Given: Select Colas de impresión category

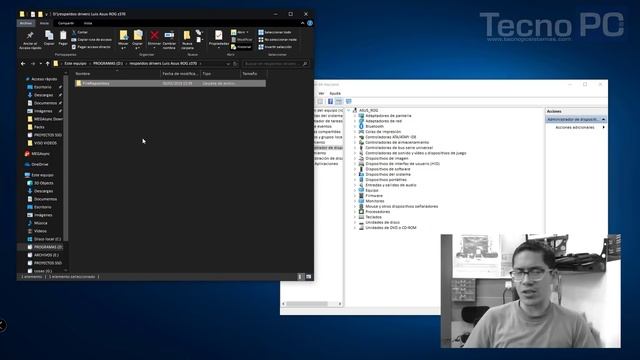Looking at the screenshot, I should point(383,132).
